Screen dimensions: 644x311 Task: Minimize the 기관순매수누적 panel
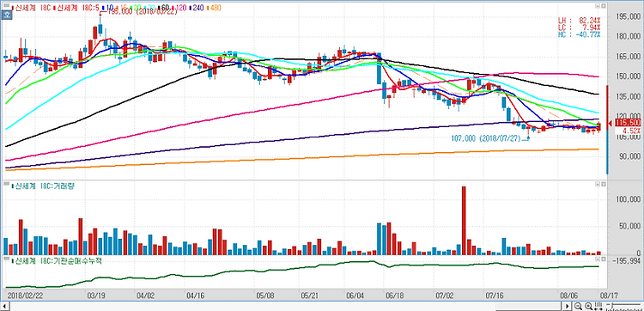pos(598,259)
